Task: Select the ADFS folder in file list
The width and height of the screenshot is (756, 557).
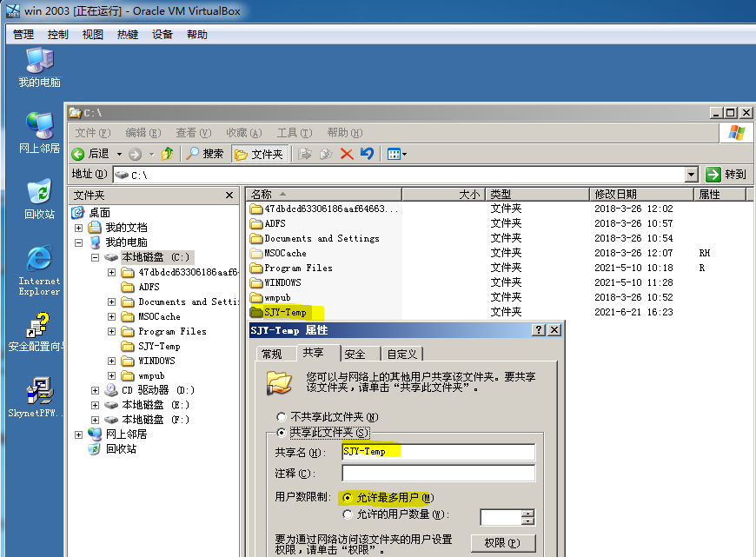Action: pyautogui.click(x=268, y=223)
